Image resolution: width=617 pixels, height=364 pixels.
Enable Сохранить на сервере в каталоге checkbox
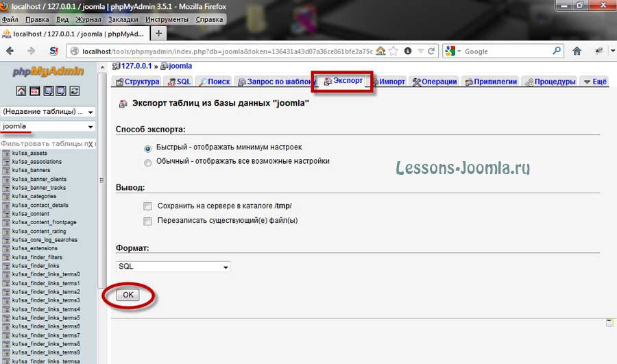pyautogui.click(x=147, y=206)
